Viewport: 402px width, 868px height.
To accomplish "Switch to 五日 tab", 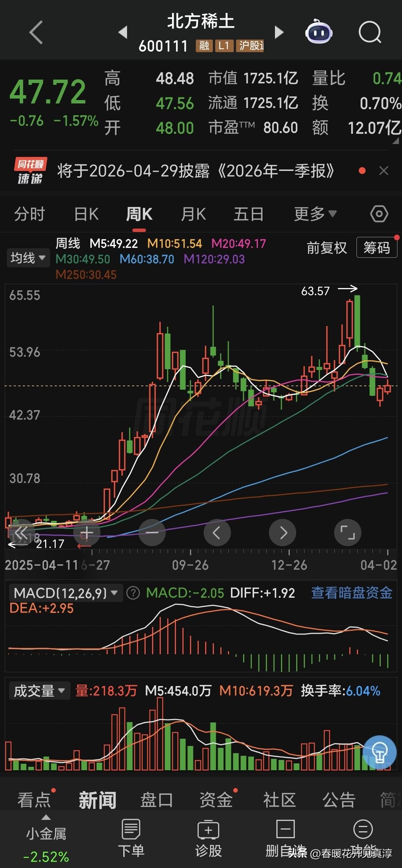I will coord(249,214).
